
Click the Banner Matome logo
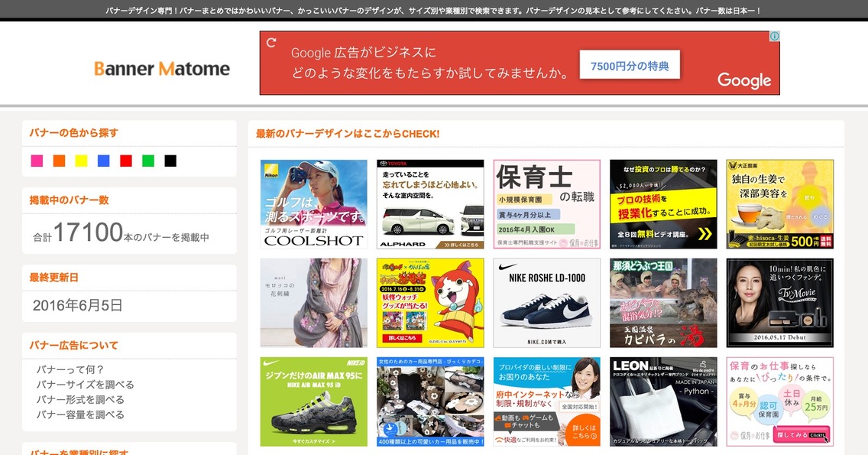click(x=162, y=69)
